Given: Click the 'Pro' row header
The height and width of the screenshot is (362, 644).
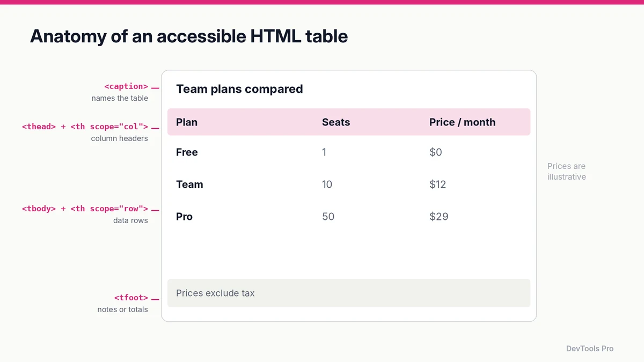Looking at the screenshot, I should [184, 217].
